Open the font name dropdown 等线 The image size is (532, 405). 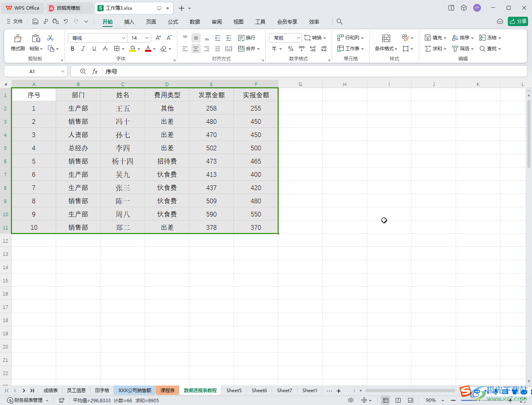click(124, 38)
